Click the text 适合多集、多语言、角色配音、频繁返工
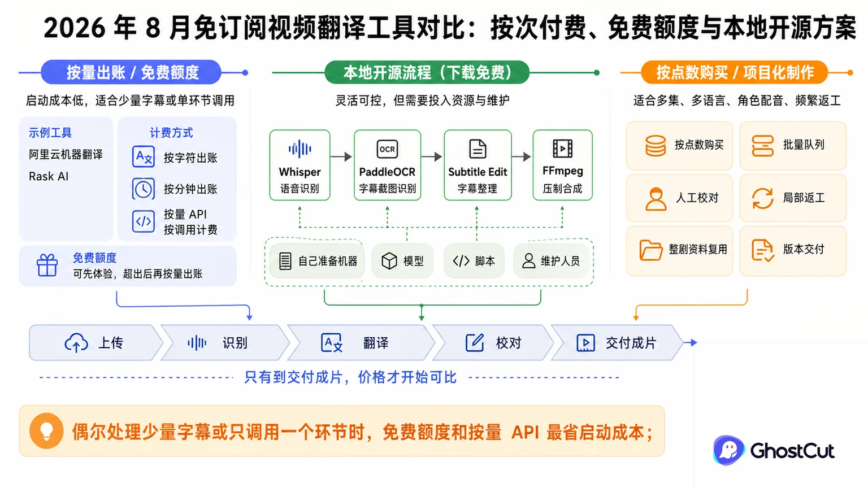Viewport: 868px width, 488px height. coord(737,101)
